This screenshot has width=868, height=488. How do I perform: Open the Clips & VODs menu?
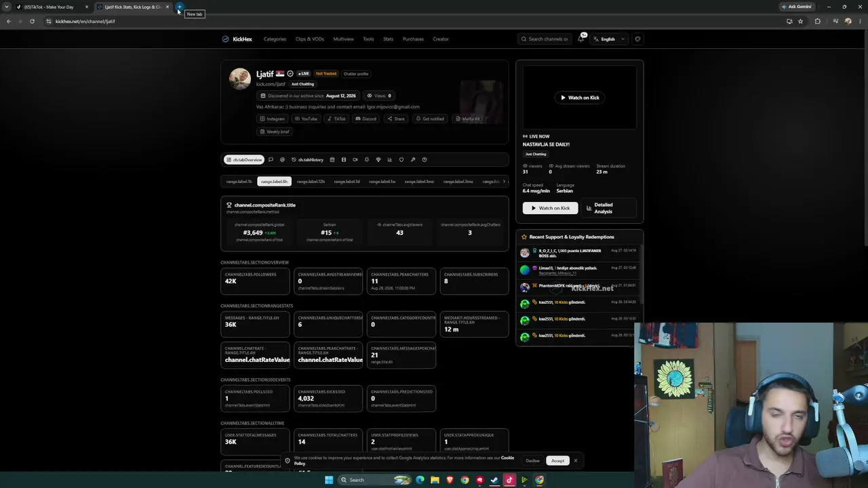(x=309, y=39)
